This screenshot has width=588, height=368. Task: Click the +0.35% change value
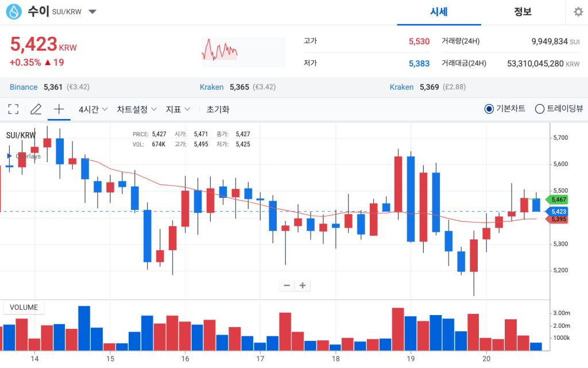(x=25, y=62)
